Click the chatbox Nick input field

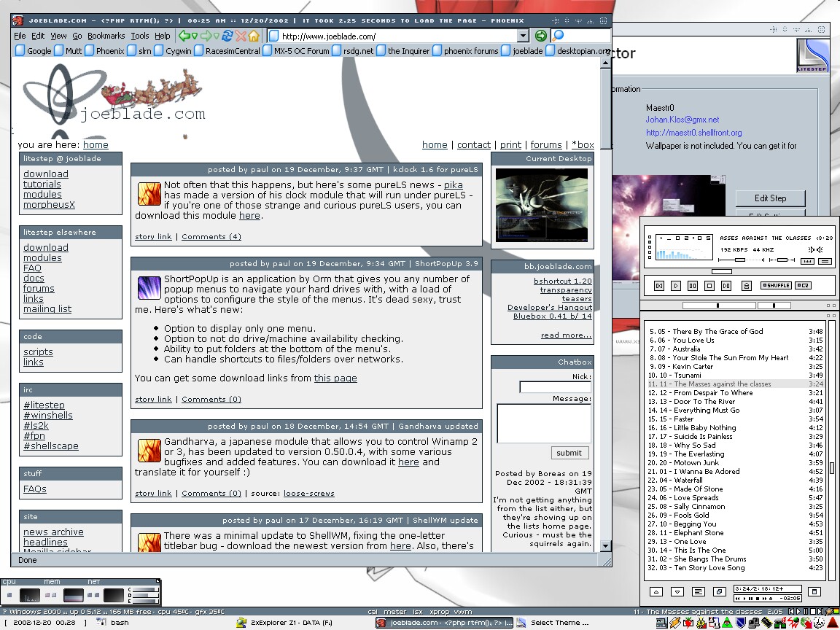tap(555, 387)
